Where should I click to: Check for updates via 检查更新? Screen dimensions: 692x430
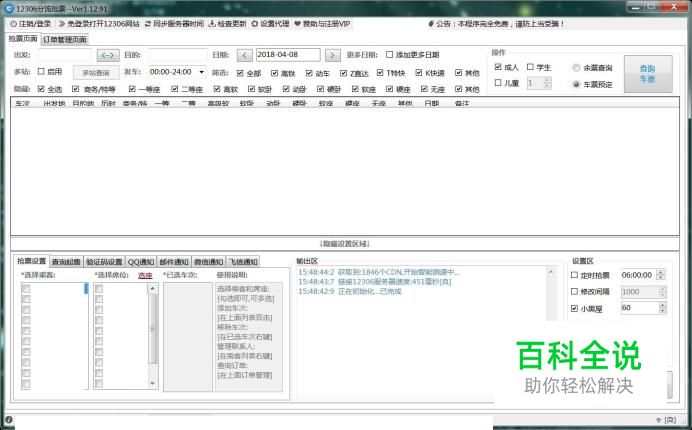[x=227, y=24]
